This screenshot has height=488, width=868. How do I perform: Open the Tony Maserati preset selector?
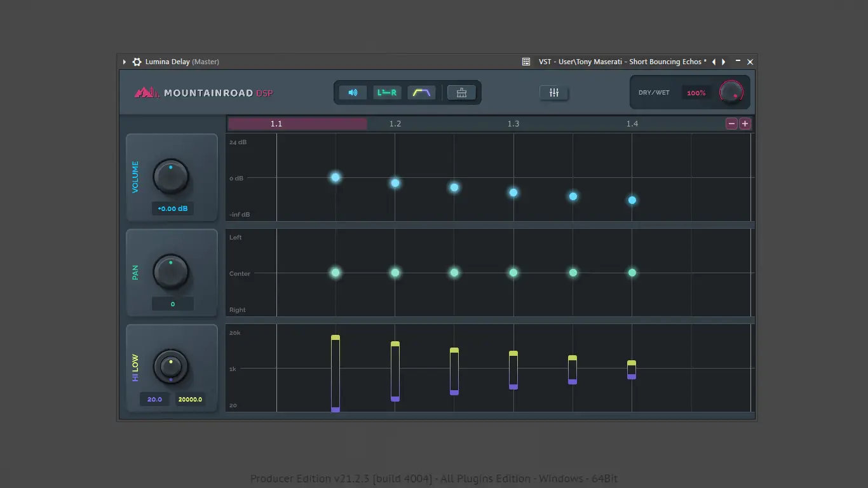pyautogui.click(x=623, y=62)
